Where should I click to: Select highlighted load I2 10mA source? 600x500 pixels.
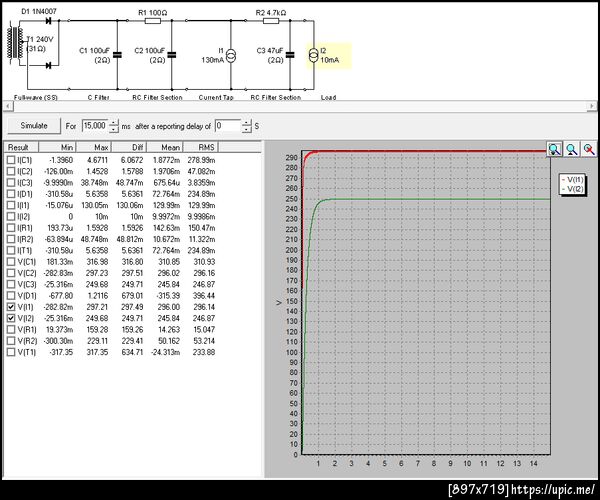tap(313, 56)
